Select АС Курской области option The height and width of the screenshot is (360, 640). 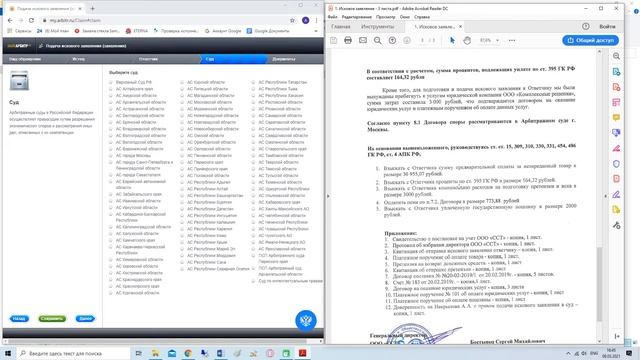point(182,82)
